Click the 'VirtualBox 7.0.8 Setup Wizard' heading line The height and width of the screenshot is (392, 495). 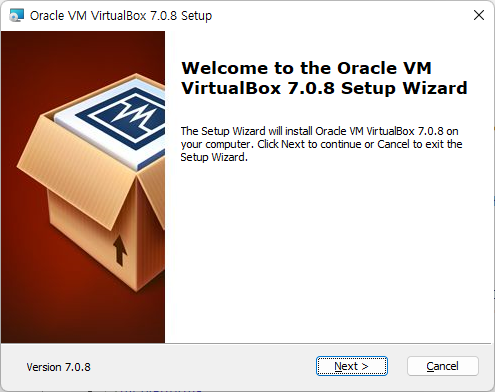point(324,88)
